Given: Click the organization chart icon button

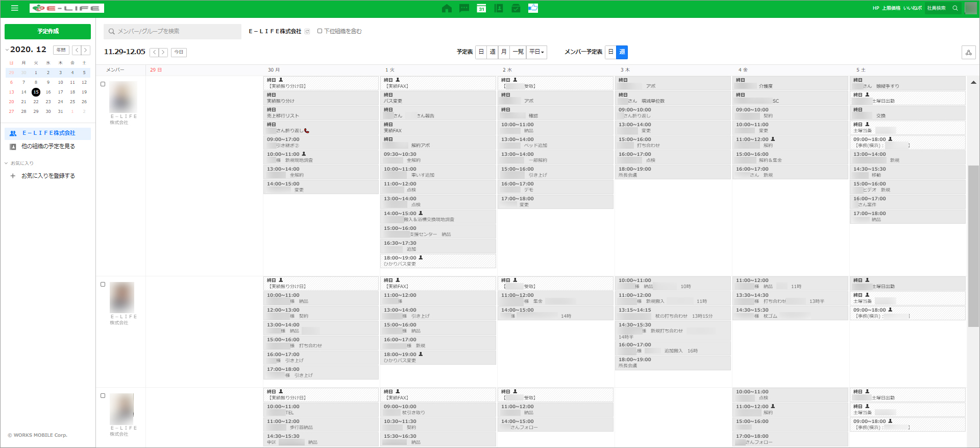Looking at the screenshot, I should pos(968,52).
